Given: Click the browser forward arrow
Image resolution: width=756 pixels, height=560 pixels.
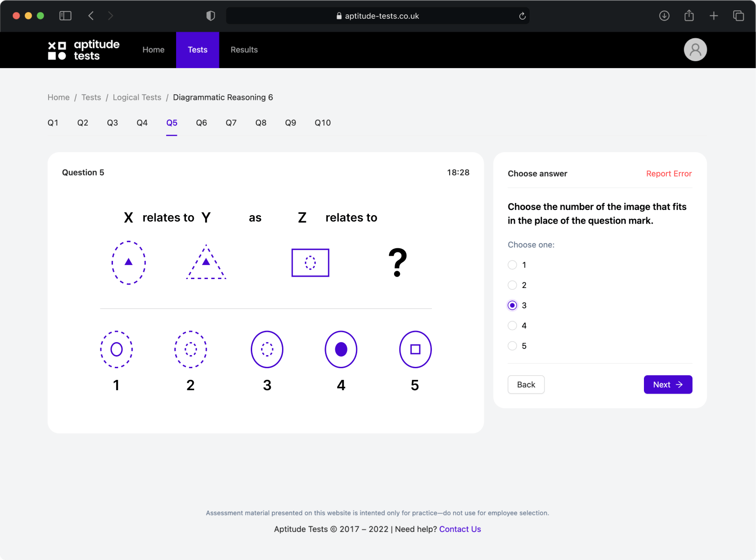Looking at the screenshot, I should pyautogui.click(x=111, y=15).
